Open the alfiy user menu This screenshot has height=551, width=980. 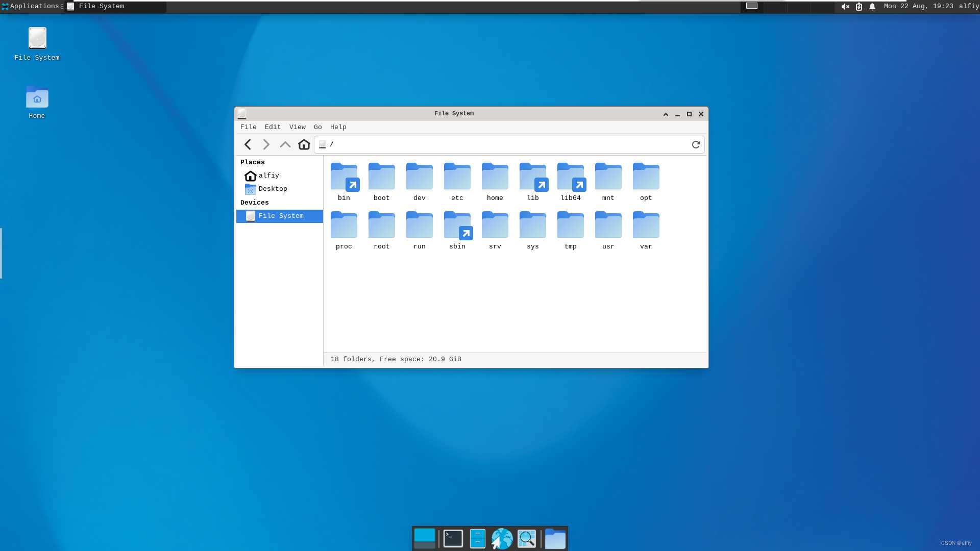click(969, 6)
